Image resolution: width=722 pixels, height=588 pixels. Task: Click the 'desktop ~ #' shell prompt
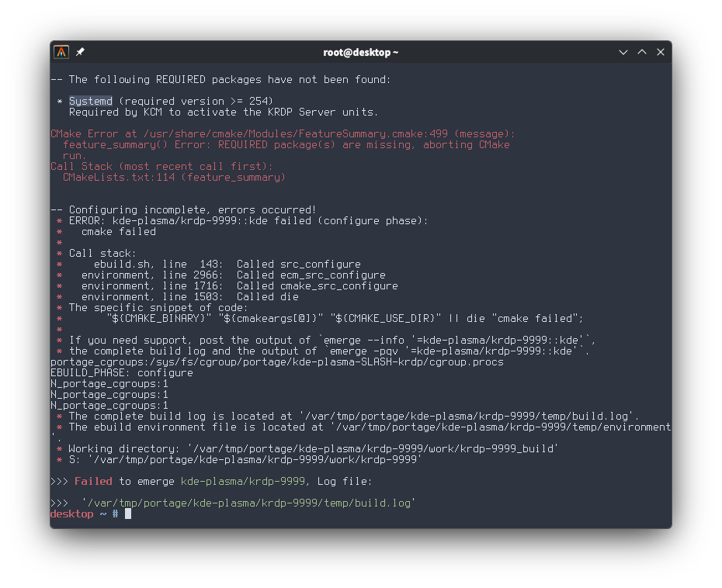point(85,514)
